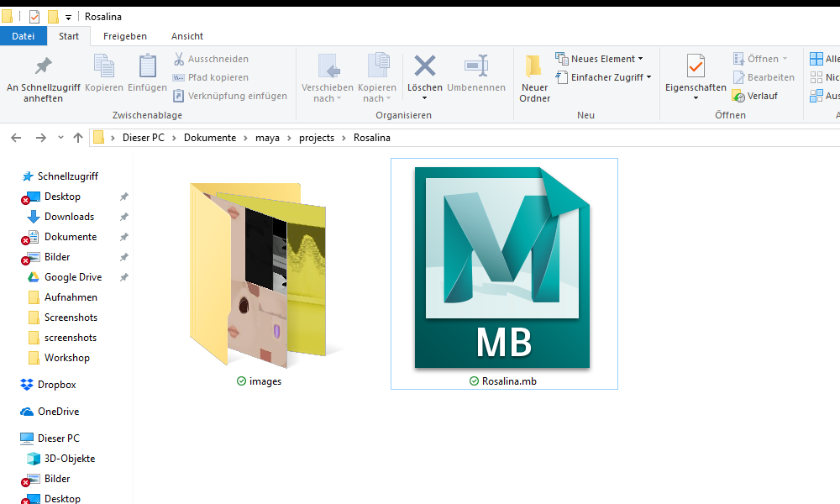The width and height of the screenshot is (840, 504).
Task: Open quick access toolbar customize dropdown
Action: pyautogui.click(x=68, y=17)
